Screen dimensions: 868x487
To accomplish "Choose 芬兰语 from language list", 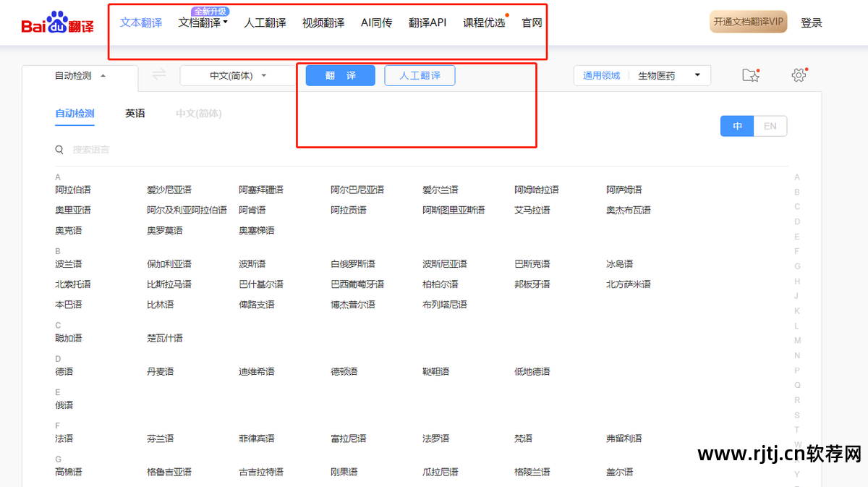I will tap(161, 438).
